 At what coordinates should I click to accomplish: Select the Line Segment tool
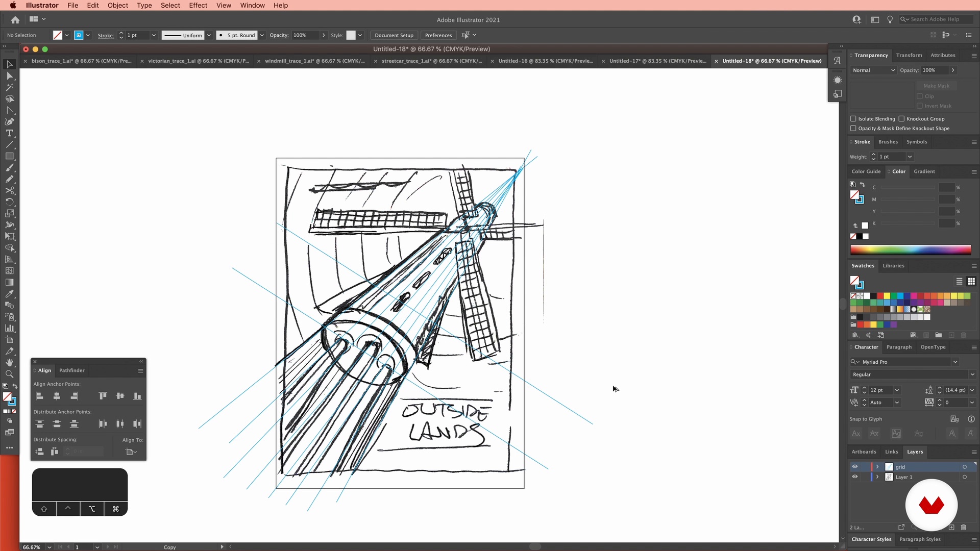click(x=9, y=145)
